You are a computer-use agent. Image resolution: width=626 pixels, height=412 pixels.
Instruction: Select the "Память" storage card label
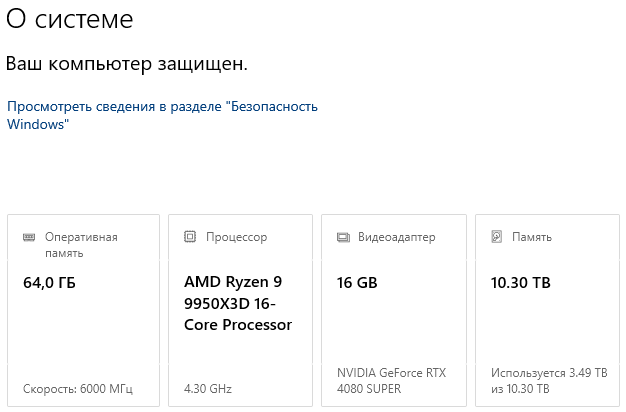[x=531, y=238]
